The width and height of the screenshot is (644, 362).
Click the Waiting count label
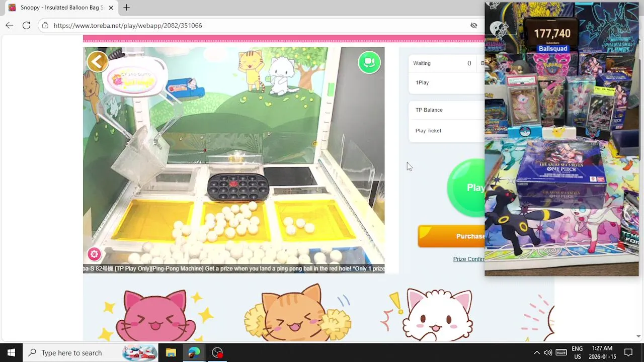click(x=422, y=63)
